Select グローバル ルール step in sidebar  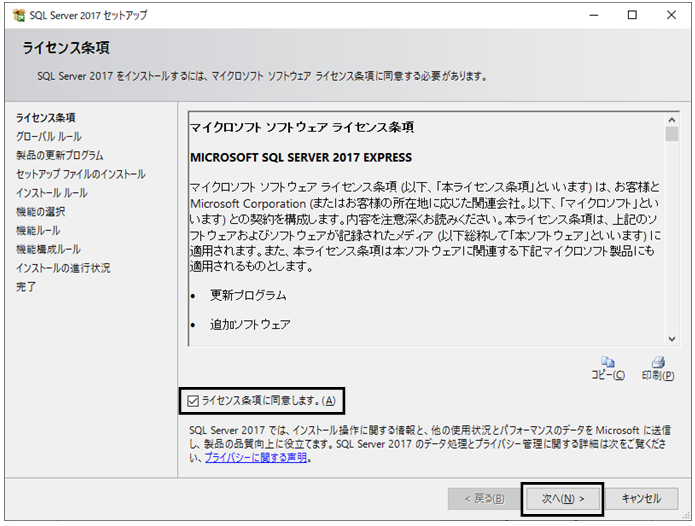(x=49, y=136)
